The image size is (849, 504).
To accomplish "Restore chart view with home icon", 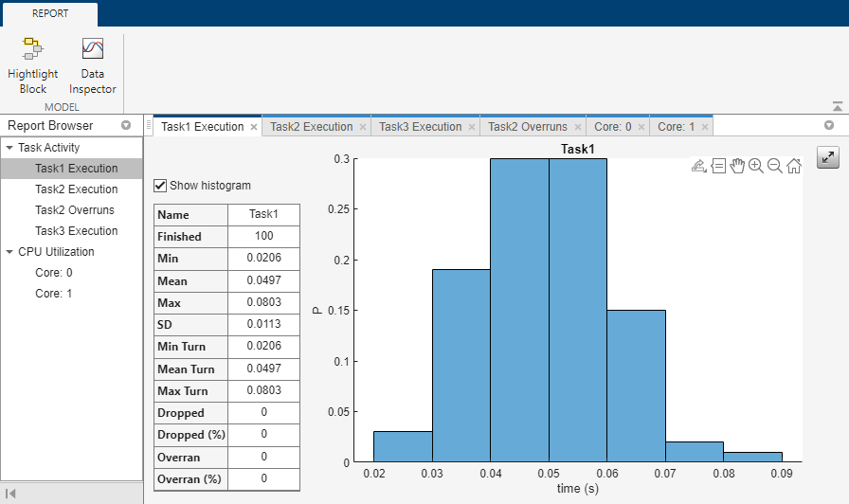I will point(794,167).
